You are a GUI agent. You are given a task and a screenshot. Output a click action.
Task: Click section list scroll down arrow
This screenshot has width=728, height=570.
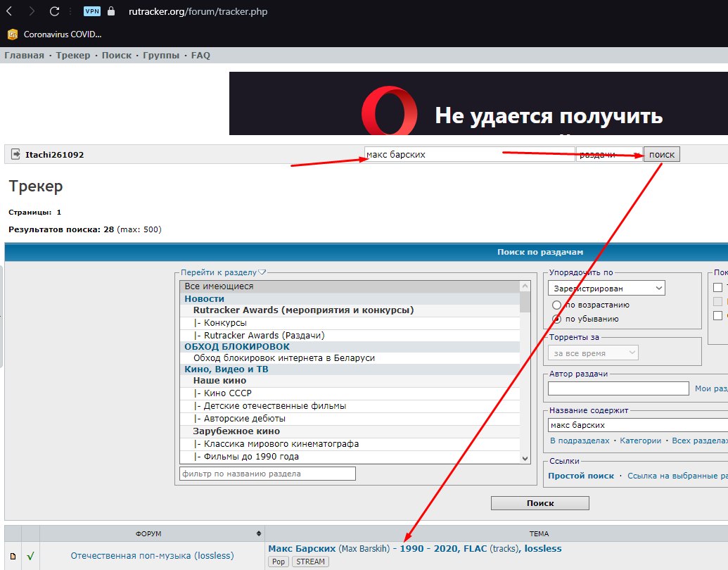pos(525,458)
